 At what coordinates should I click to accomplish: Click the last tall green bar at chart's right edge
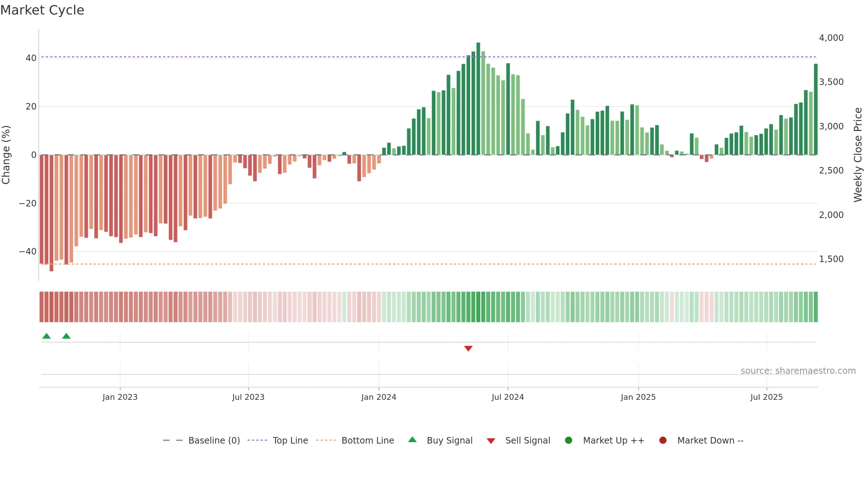(x=816, y=109)
